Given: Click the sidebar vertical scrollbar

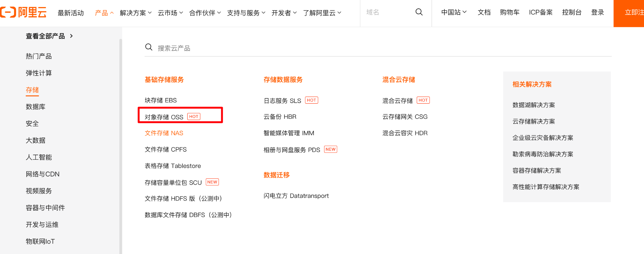Looking at the screenshot, I should pos(121,146).
